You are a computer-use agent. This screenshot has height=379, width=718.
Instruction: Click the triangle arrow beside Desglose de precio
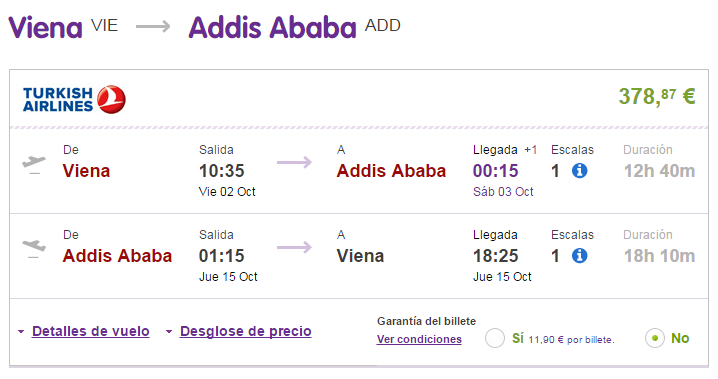pos(169,331)
